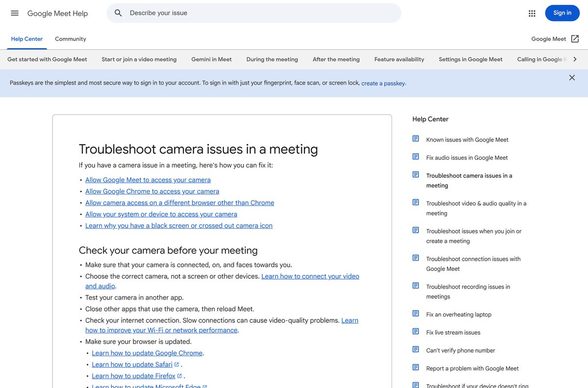This screenshot has width=588, height=388.
Task: Open Allow camera access on a different browser
Action: click(180, 203)
